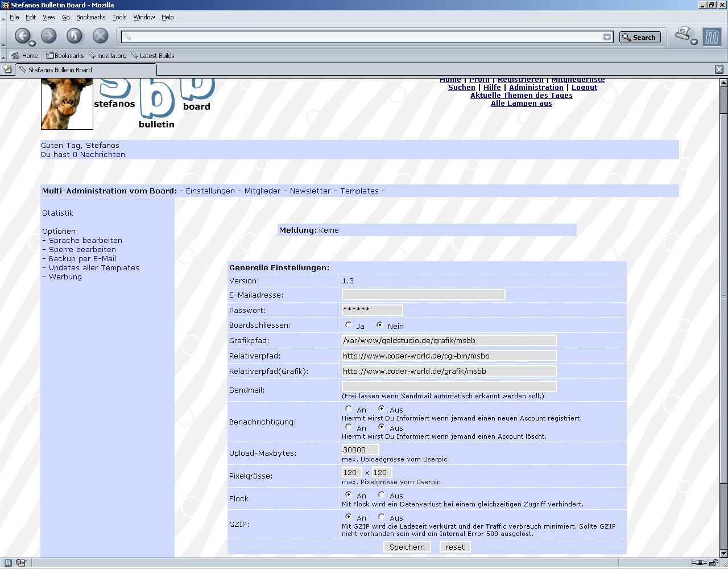728x569 pixels.
Task: Click the vertical scrollbar down arrow
Action: pyautogui.click(x=723, y=553)
